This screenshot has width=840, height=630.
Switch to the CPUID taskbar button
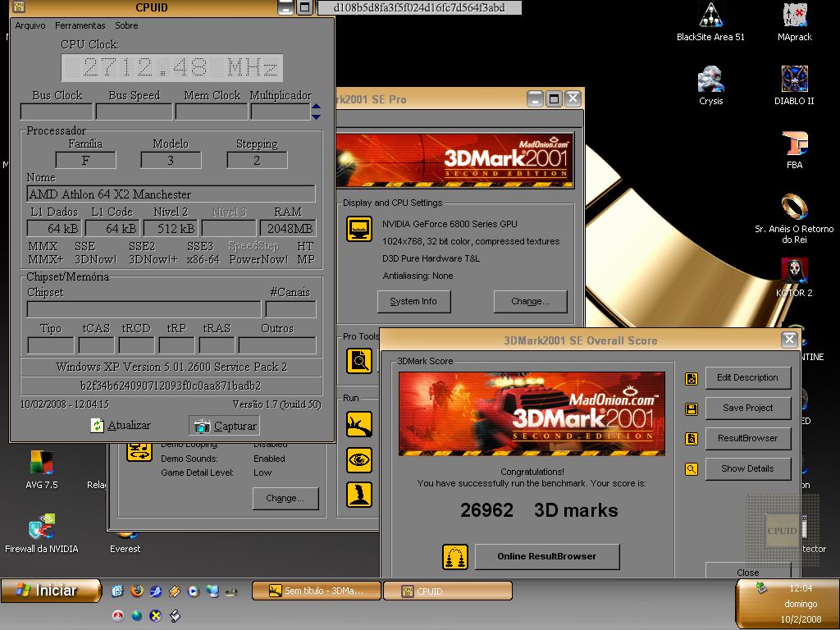tap(448, 591)
